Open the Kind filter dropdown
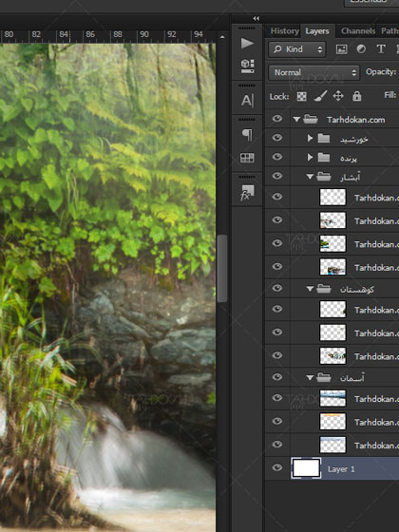 297,49
